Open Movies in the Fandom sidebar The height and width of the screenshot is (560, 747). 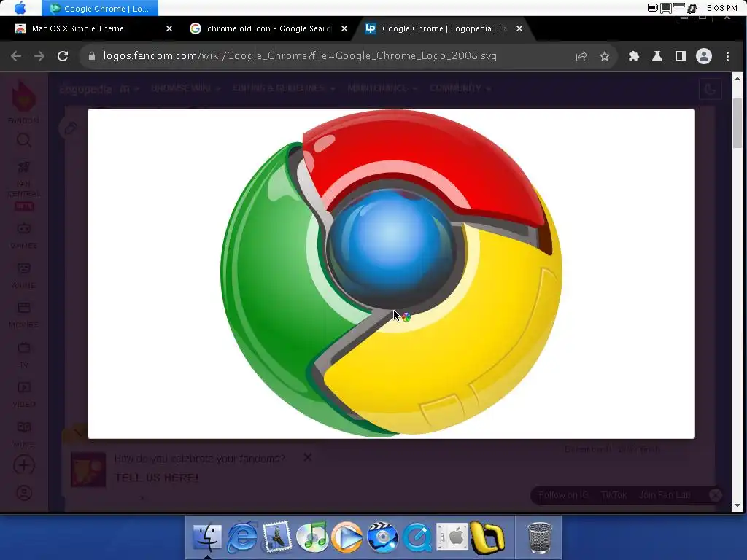tap(24, 315)
